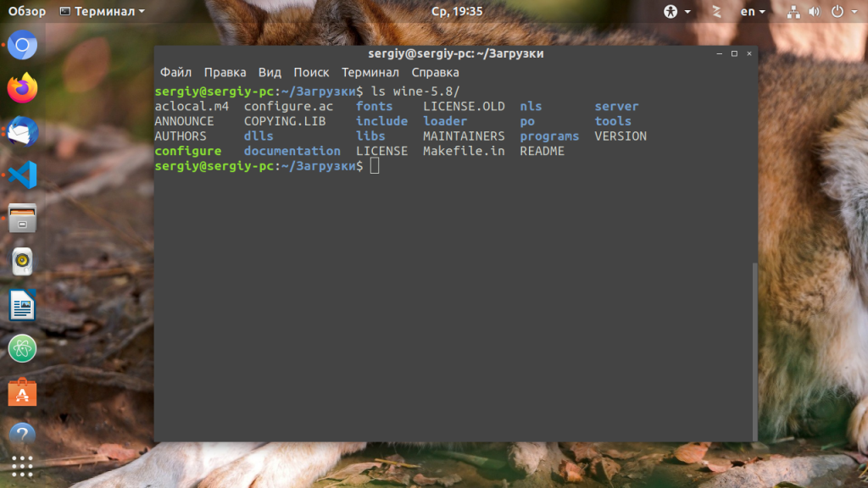Image resolution: width=868 pixels, height=488 pixels.
Task: Open the Файл menu in the terminal
Action: click(176, 72)
